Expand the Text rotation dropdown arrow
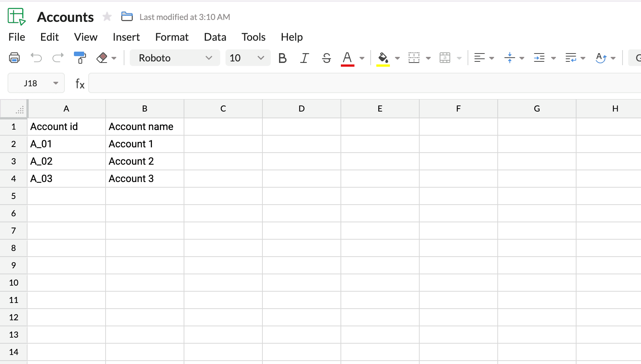The height and width of the screenshot is (364, 641). click(x=613, y=58)
